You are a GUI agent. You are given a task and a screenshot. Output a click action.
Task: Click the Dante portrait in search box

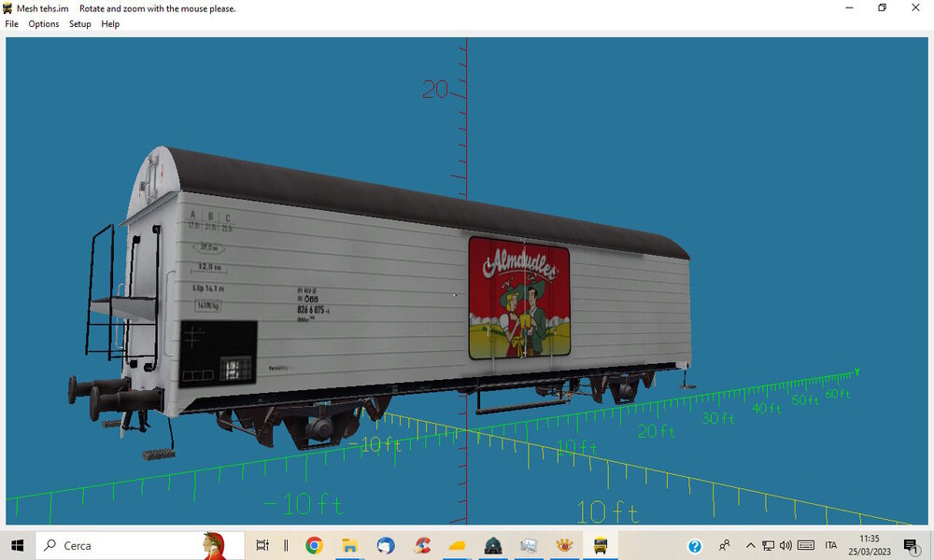(x=214, y=545)
